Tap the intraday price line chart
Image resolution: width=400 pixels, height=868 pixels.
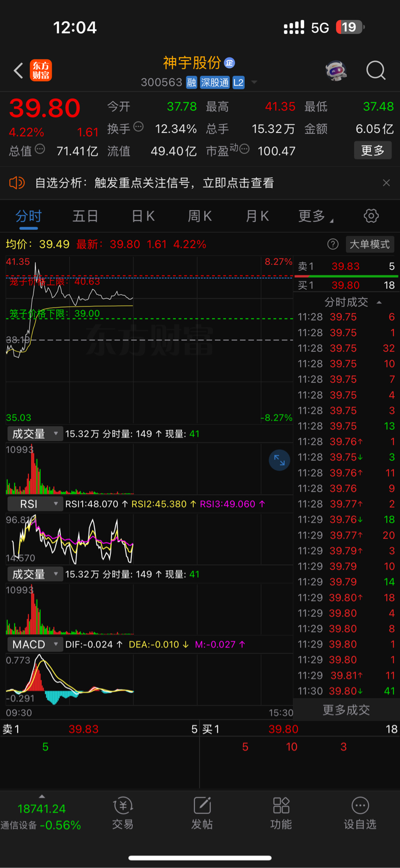[x=149, y=340]
